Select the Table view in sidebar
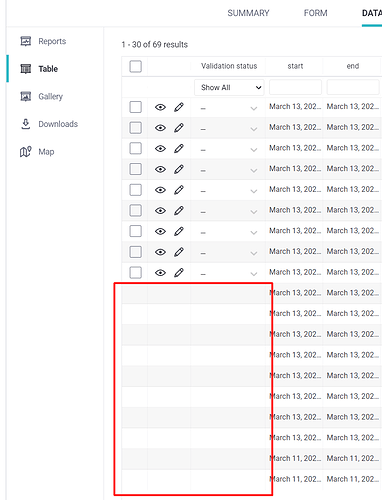The height and width of the screenshot is (500, 382). point(39,69)
